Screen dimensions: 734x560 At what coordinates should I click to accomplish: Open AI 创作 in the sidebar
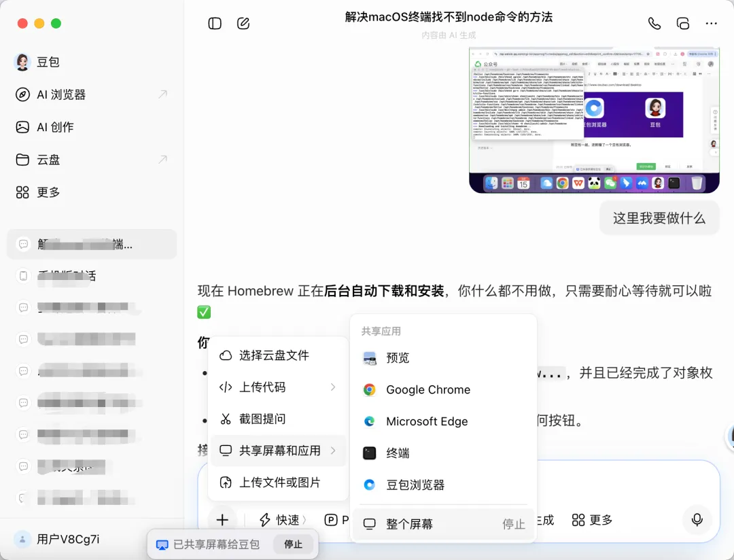44,127
